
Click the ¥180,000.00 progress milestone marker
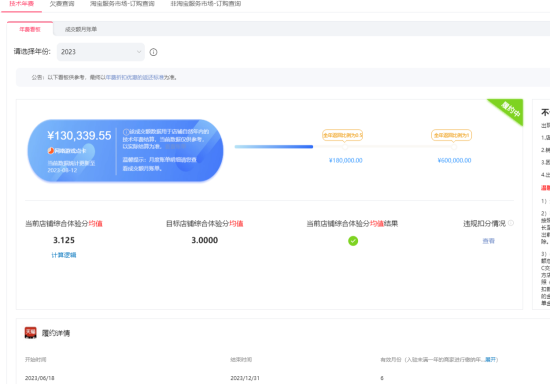(x=345, y=147)
